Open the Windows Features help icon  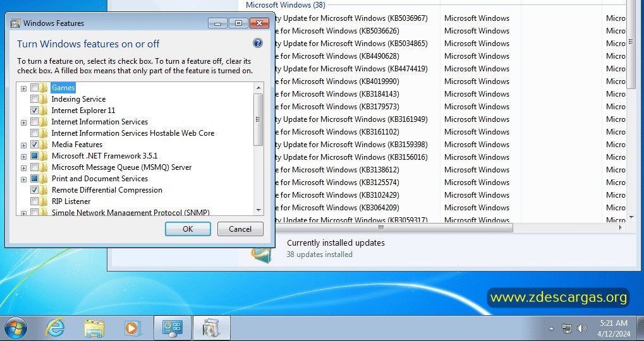tap(257, 43)
